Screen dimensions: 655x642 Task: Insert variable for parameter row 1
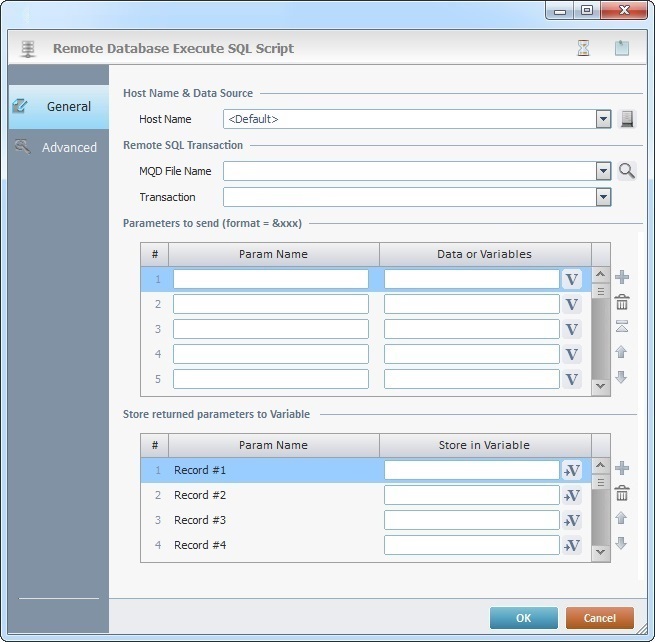[572, 279]
